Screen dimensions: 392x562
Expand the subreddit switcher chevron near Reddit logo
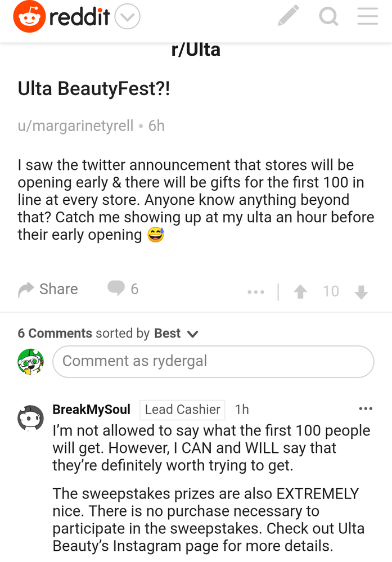tap(128, 17)
